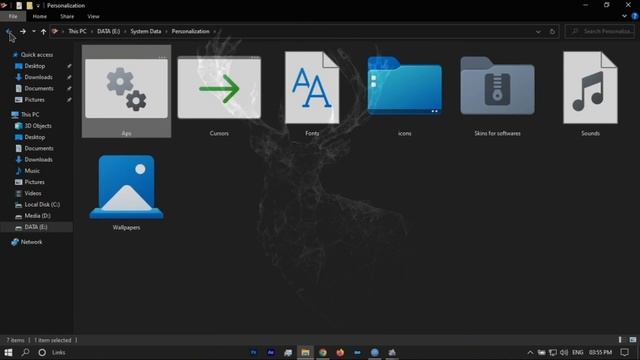Click the New Folder icon in the title bar
The height and width of the screenshot is (360, 640).
[29, 6]
